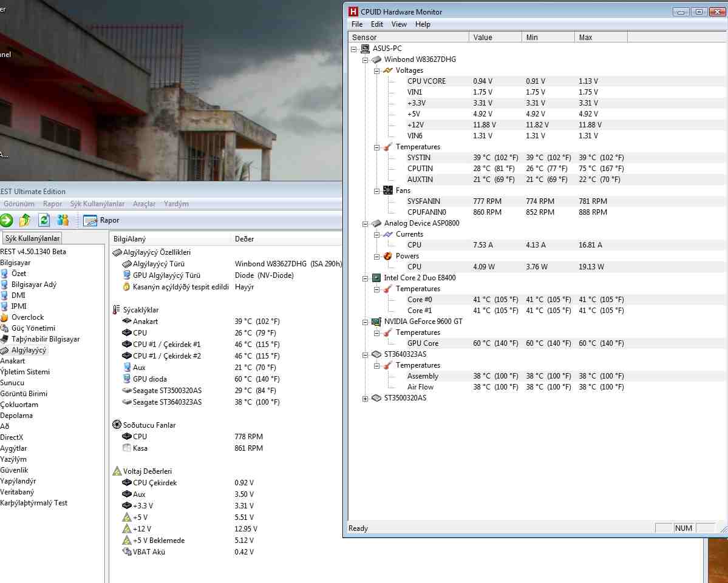Click the Özet icon in EVEREST sidebar

(x=4, y=274)
